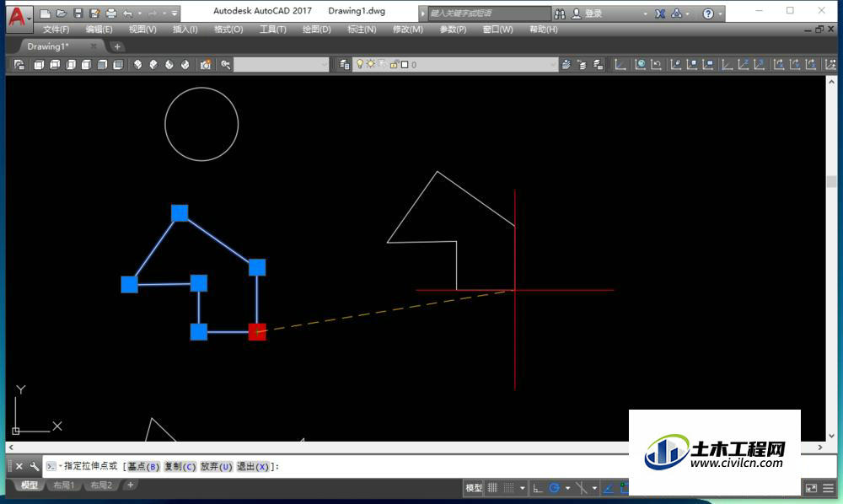The image size is (843, 504).
Task: Click the help question mark icon
Action: 708,13
